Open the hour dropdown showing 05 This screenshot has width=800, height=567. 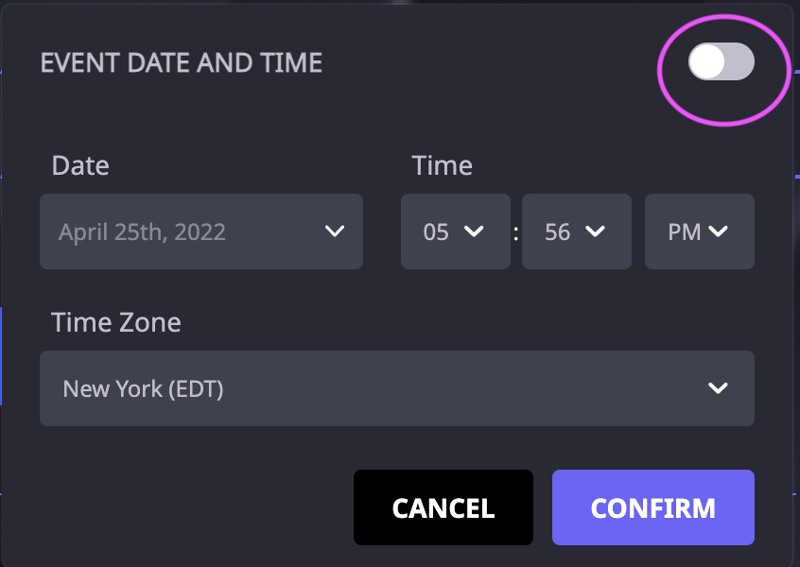pos(455,232)
